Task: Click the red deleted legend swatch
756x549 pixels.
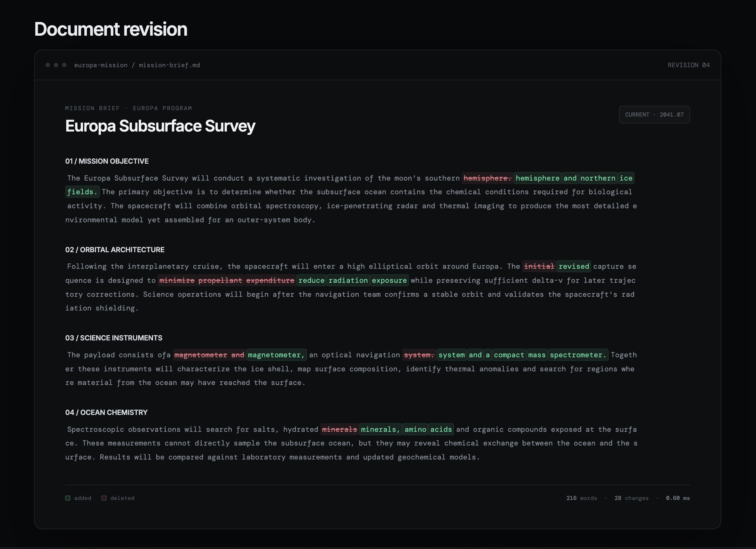Action: [x=104, y=498]
